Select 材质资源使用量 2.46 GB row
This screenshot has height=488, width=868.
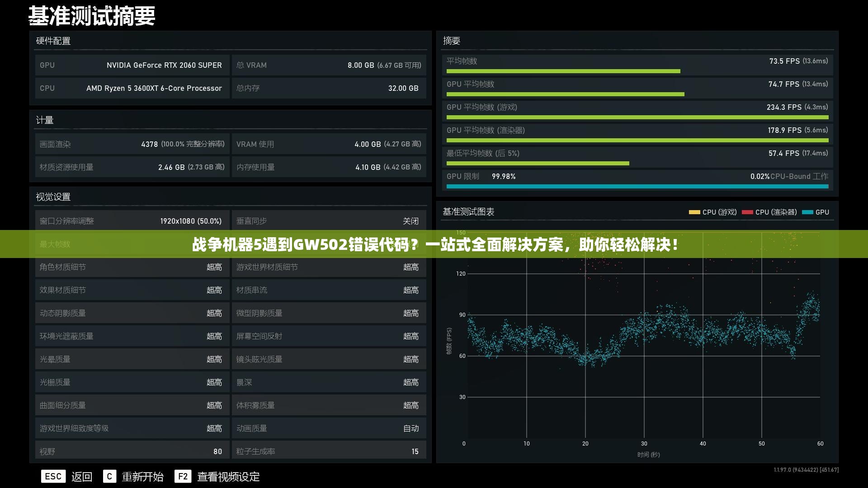click(132, 167)
